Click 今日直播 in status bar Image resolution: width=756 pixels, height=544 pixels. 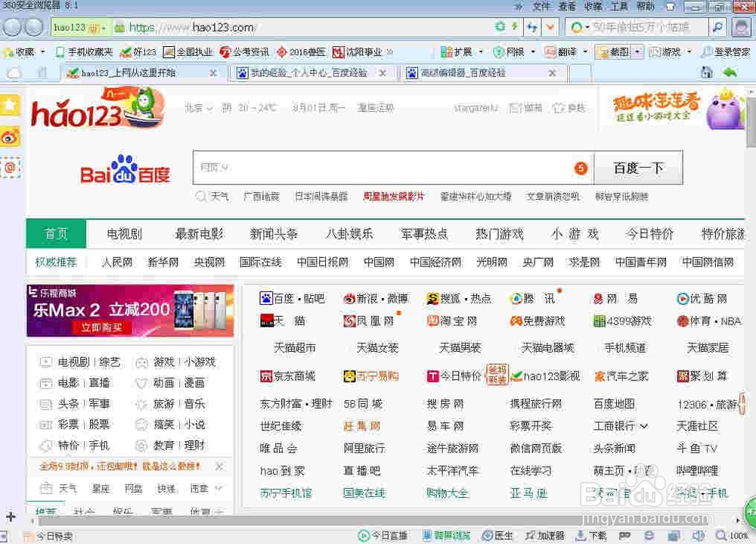383,536
